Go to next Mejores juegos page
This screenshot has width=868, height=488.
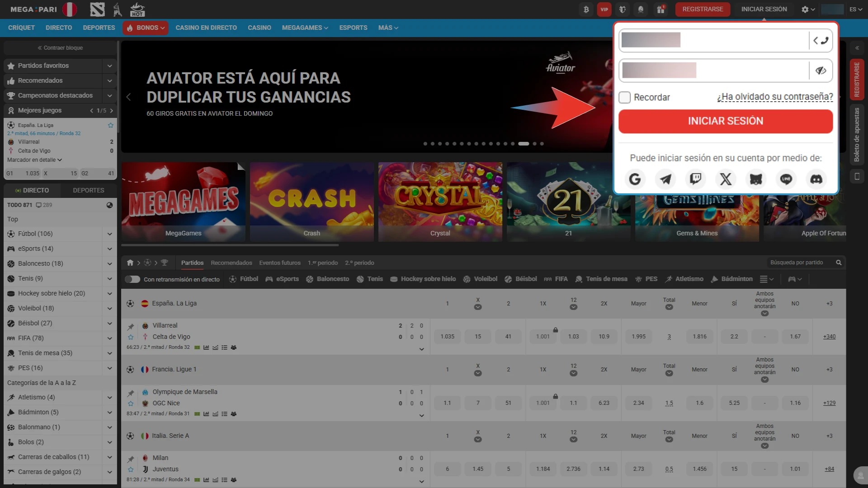point(112,111)
